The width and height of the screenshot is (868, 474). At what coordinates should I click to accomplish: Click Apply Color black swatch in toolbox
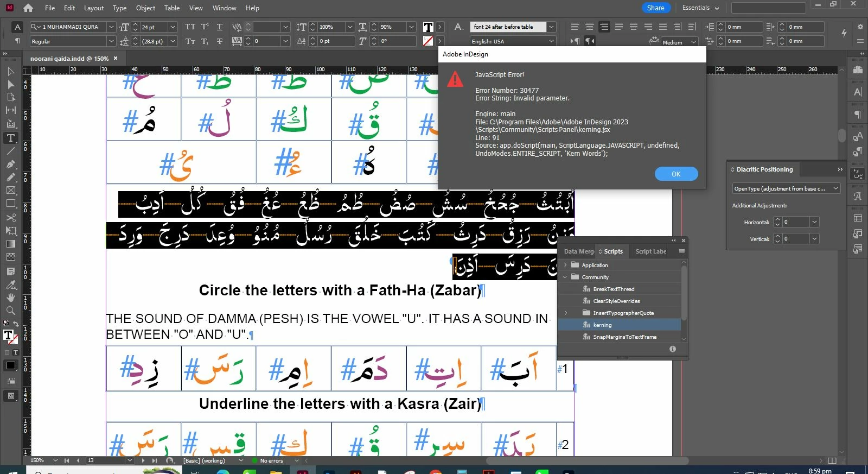10,366
